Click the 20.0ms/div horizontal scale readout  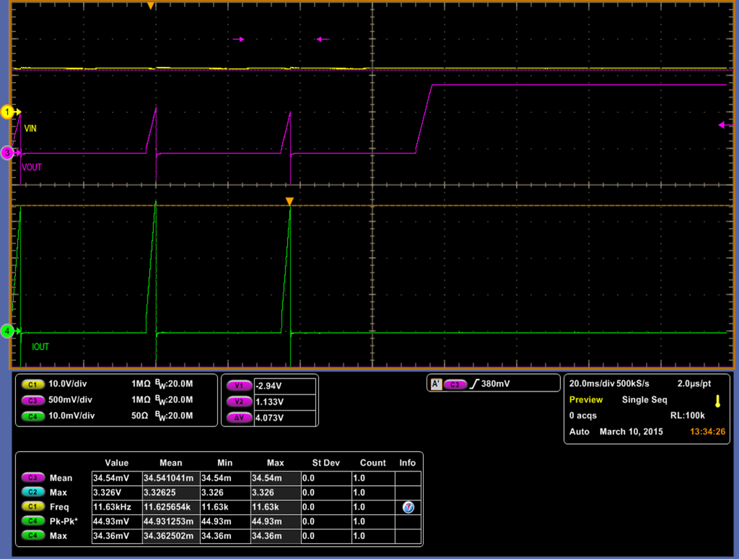(590, 384)
